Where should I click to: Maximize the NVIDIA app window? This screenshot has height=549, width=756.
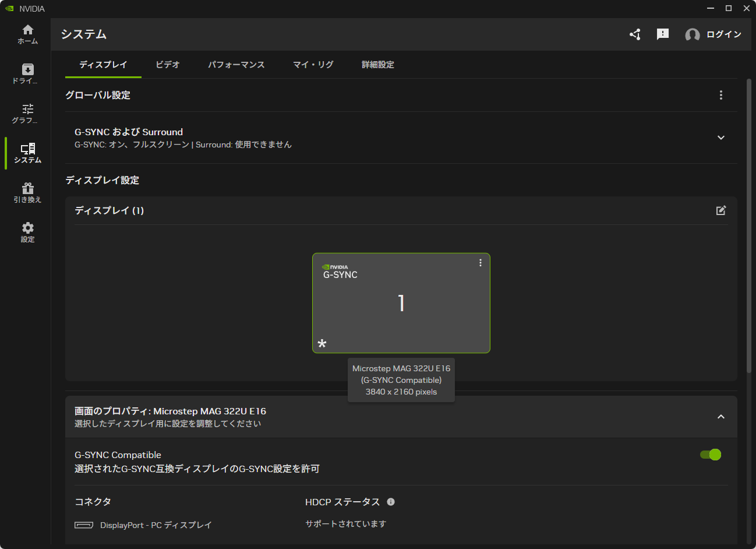(729, 8)
